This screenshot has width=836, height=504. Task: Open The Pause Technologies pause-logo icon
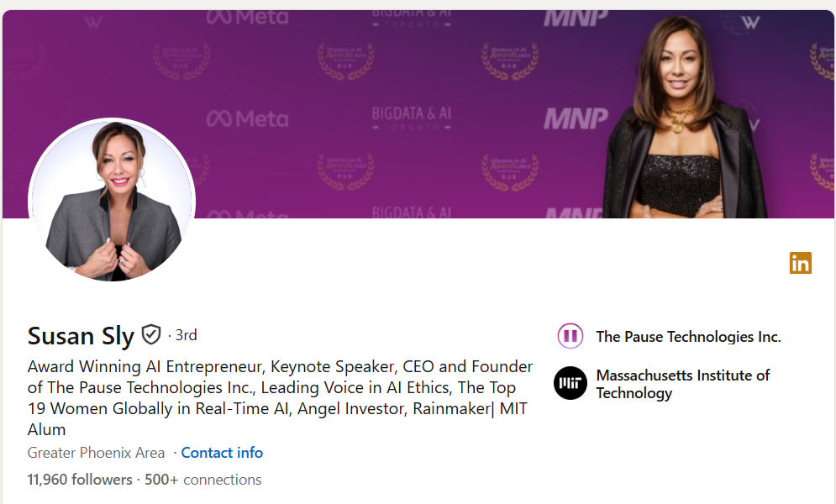[x=570, y=336]
